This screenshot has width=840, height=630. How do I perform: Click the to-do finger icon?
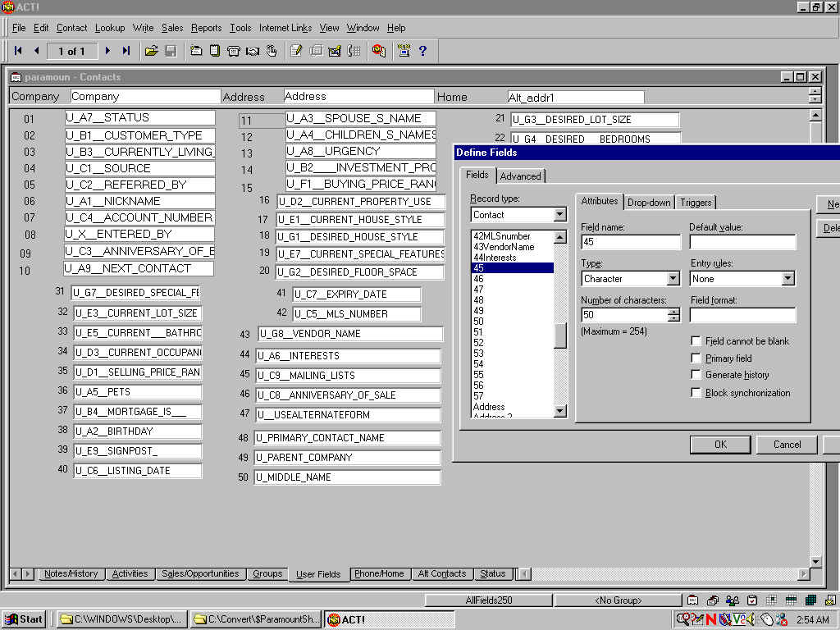point(272,51)
